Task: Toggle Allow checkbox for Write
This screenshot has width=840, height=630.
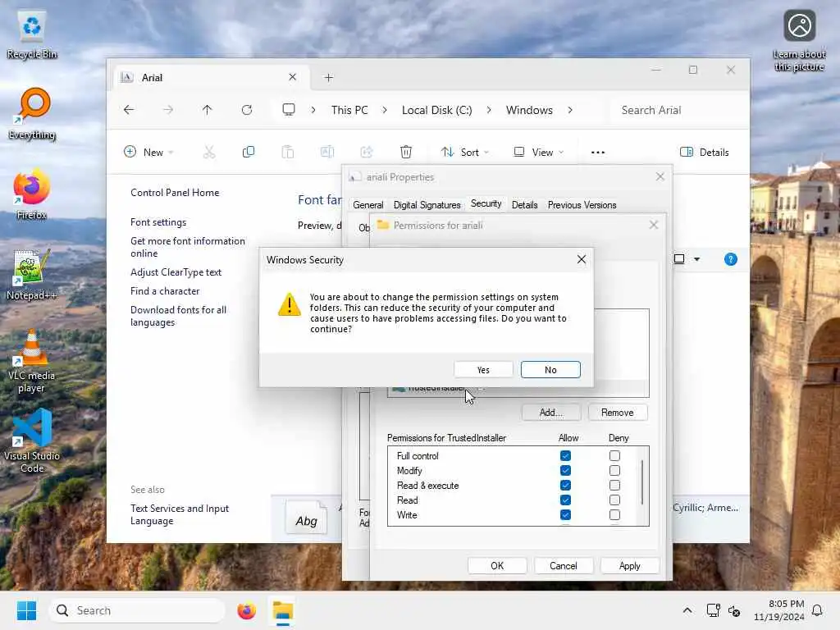Action: click(565, 515)
